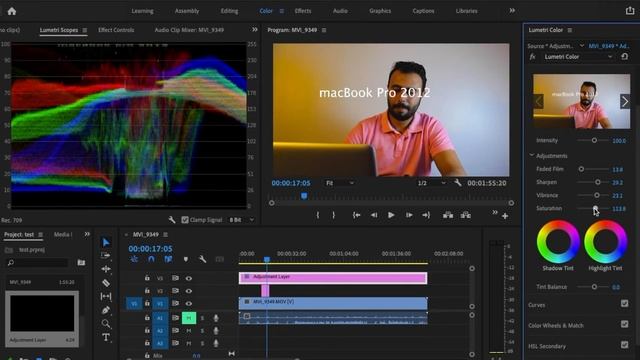Screen dimensions: 640x360
Task: Open the Program monitor button editor plus
Action: (505, 216)
